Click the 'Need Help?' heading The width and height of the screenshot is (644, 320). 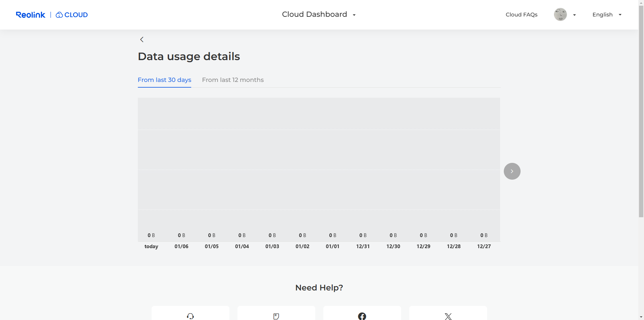click(319, 288)
